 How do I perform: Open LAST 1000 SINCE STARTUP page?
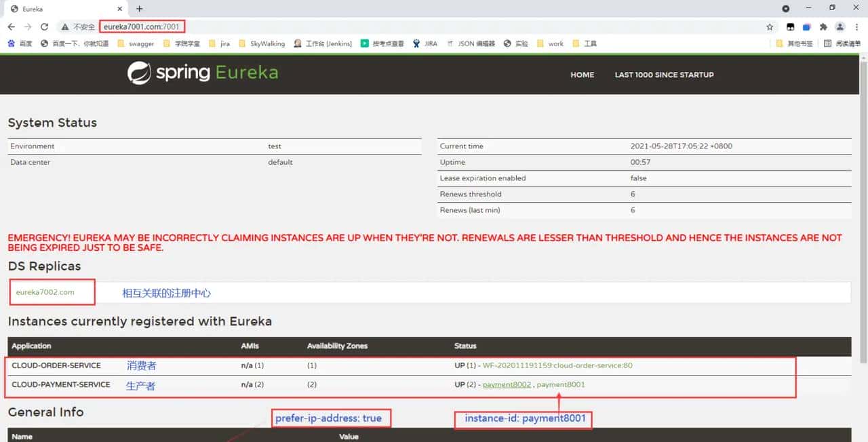point(664,75)
